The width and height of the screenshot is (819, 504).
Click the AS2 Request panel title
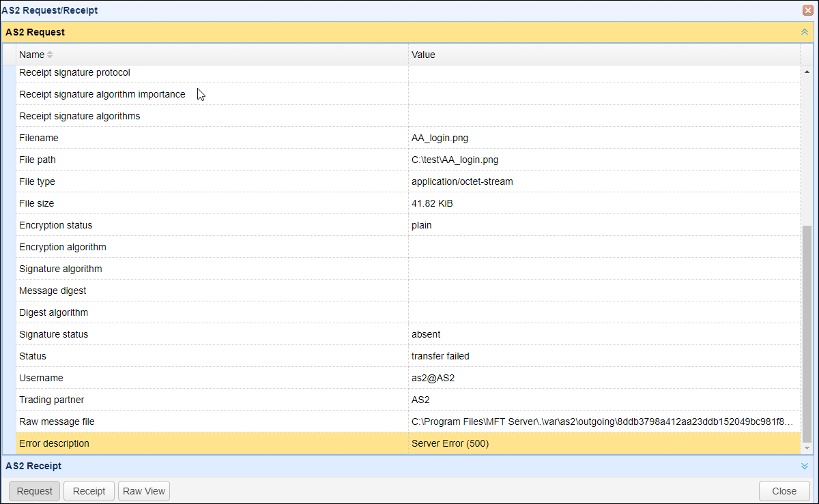tap(35, 32)
